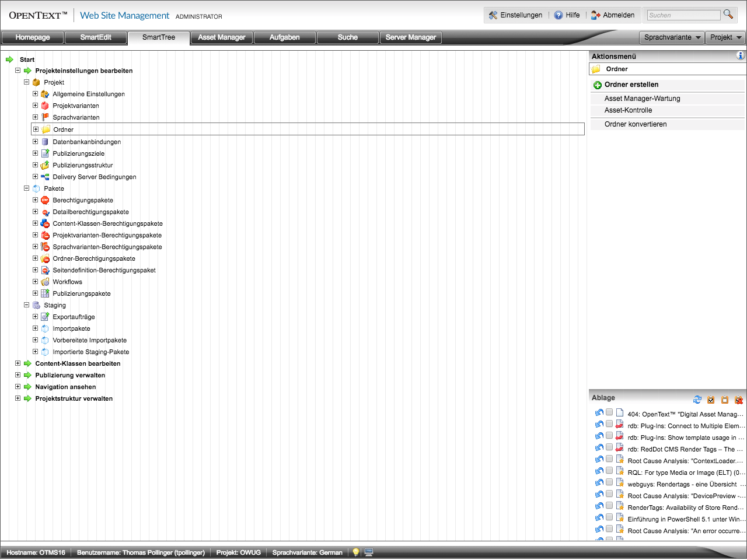Screen dimensions: 747x560
Task: Select Importierte Staging-Pakete tree item
Action: tap(91, 352)
